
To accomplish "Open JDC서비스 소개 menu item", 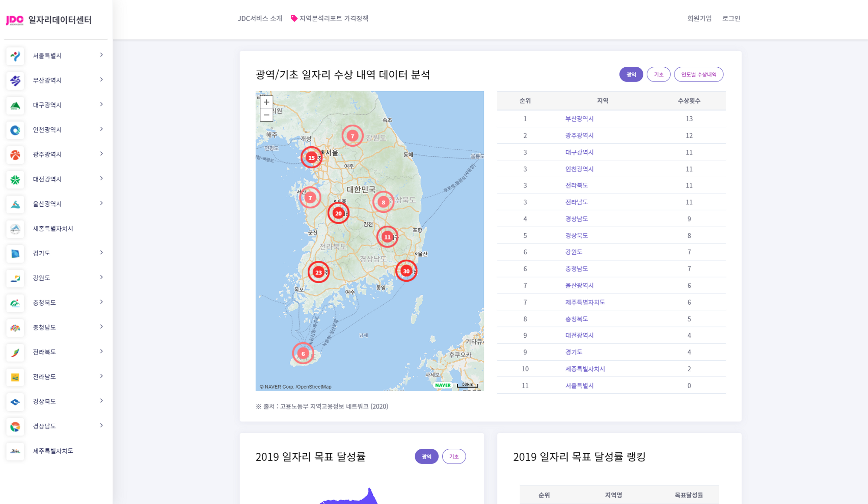I will pos(260,18).
